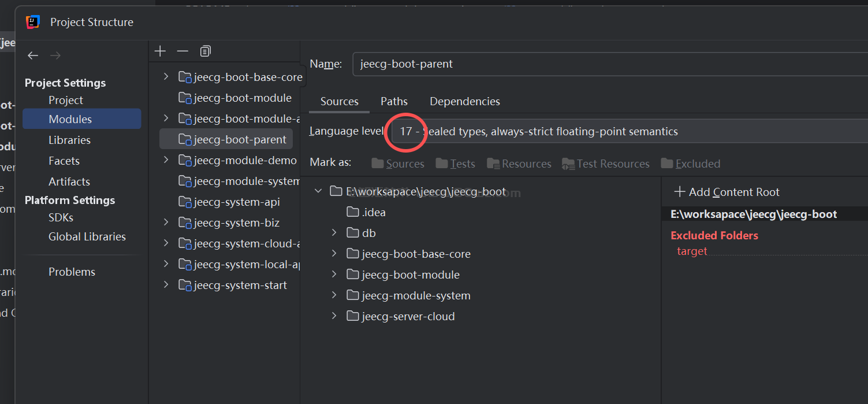
Task: Remove selected module with minus icon
Action: (x=182, y=51)
